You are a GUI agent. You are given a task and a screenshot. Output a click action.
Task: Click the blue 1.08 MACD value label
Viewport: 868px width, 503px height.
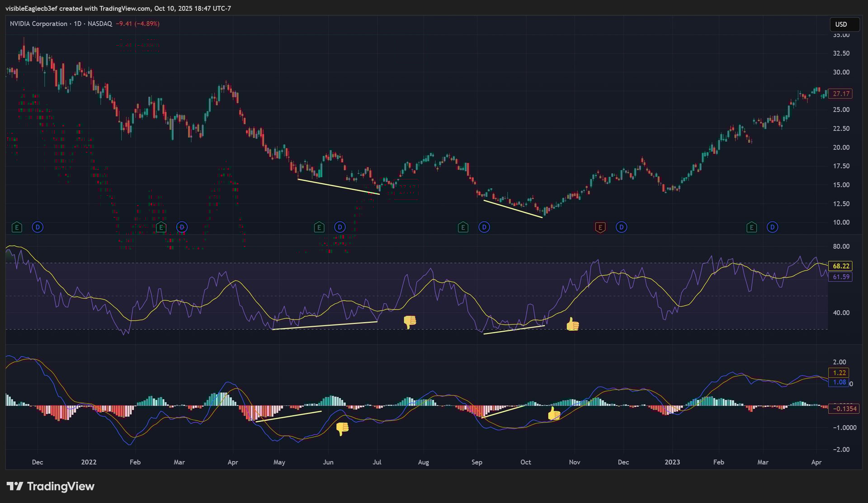(x=839, y=382)
